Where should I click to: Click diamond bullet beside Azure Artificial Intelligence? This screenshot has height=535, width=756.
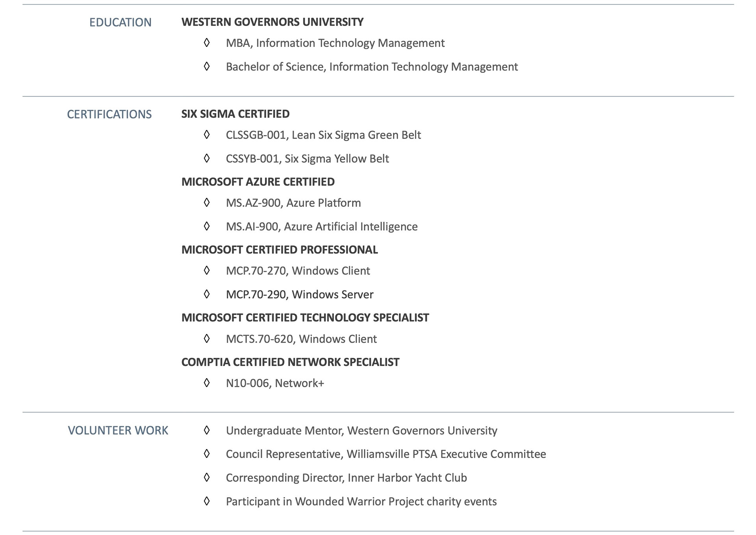tap(207, 226)
